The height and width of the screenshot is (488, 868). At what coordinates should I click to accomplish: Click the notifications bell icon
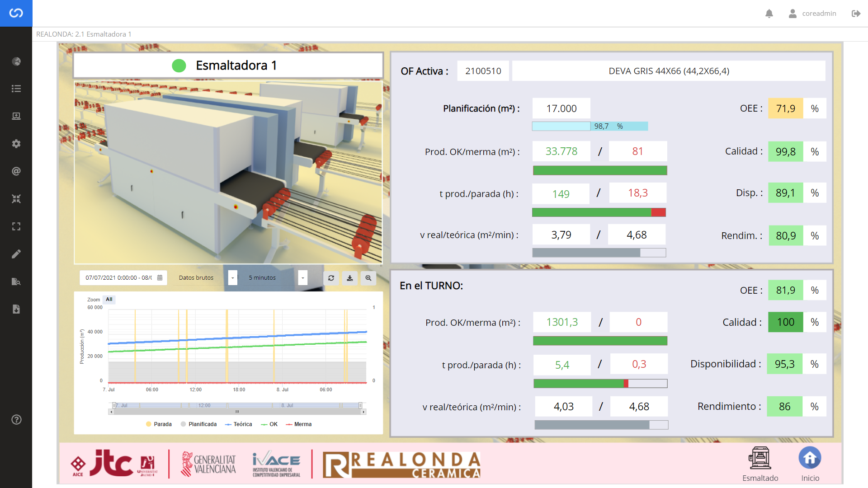click(769, 14)
